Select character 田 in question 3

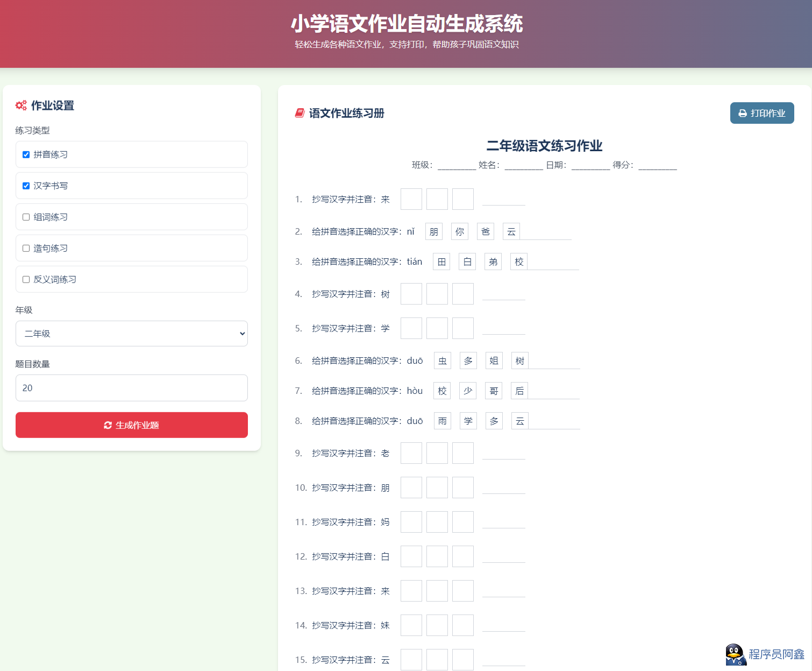[x=441, y=262]
